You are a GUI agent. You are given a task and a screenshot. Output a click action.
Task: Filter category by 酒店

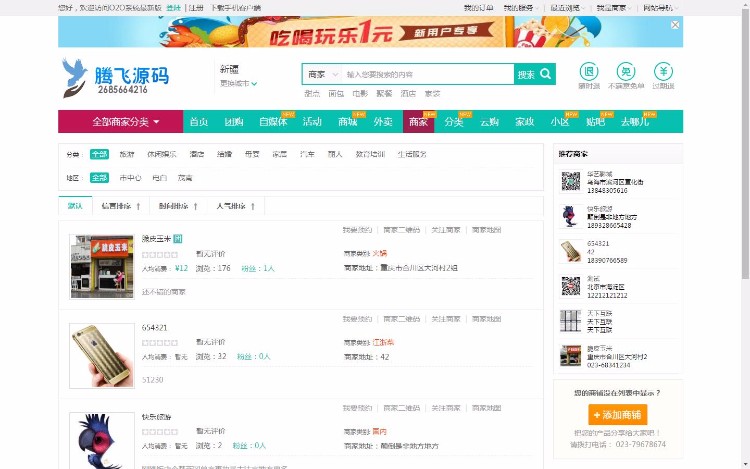197,154
